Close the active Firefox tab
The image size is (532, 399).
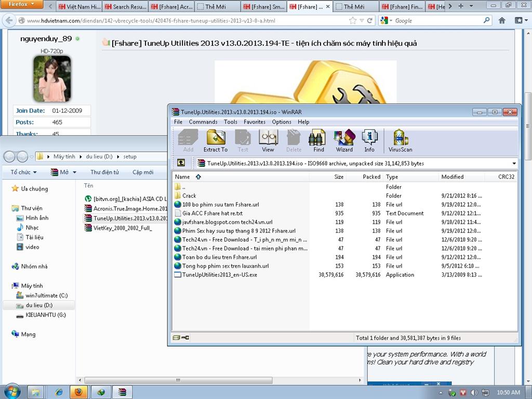pyautogui.click(x=328, y=6)
